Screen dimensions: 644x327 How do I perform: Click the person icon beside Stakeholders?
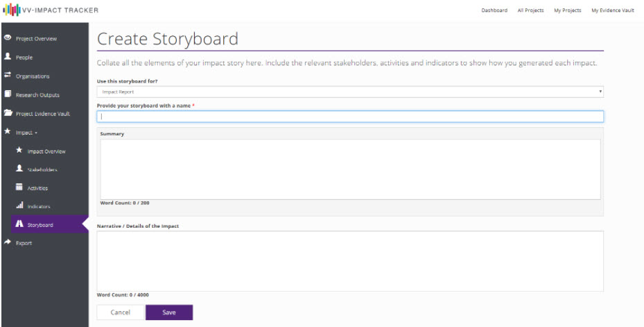tap(19, 169)
